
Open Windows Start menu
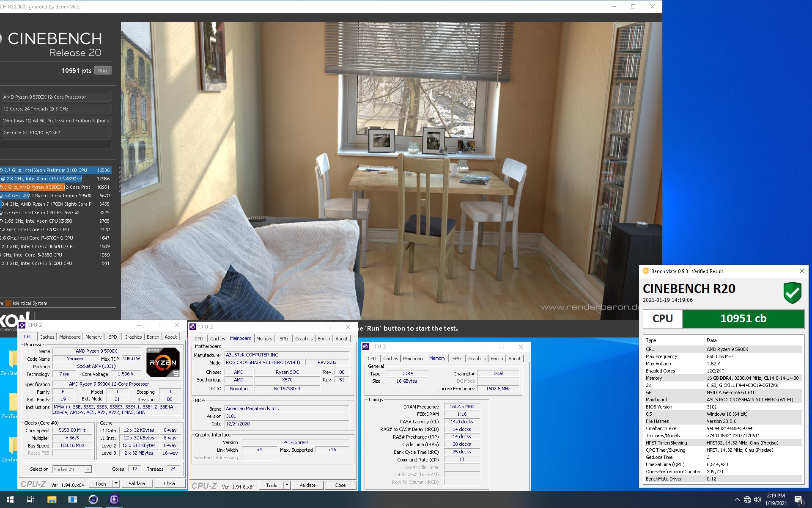[x=10, y=500]
